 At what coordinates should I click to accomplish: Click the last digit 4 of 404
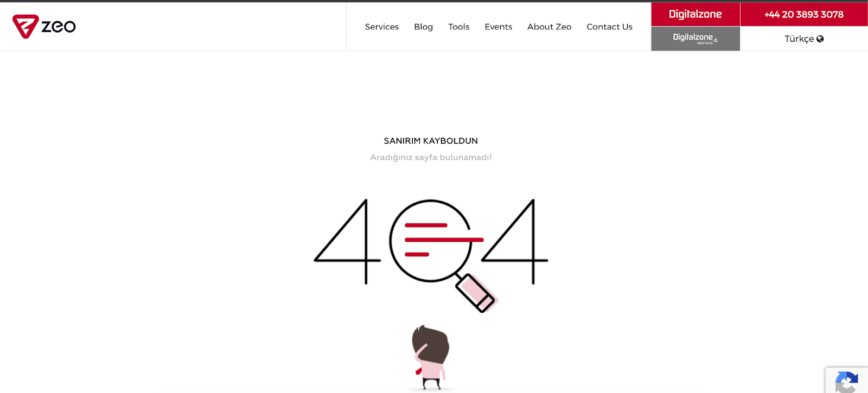click(x=514, y=241)
